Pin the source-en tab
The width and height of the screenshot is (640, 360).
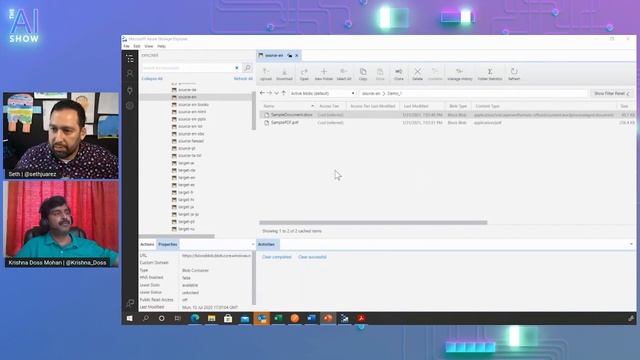click(x=289, y=56)
